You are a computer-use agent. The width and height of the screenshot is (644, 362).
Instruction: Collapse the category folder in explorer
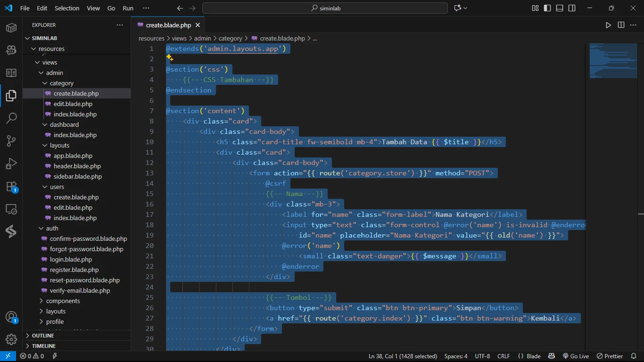pyautogui.click(x=61, y=83)
